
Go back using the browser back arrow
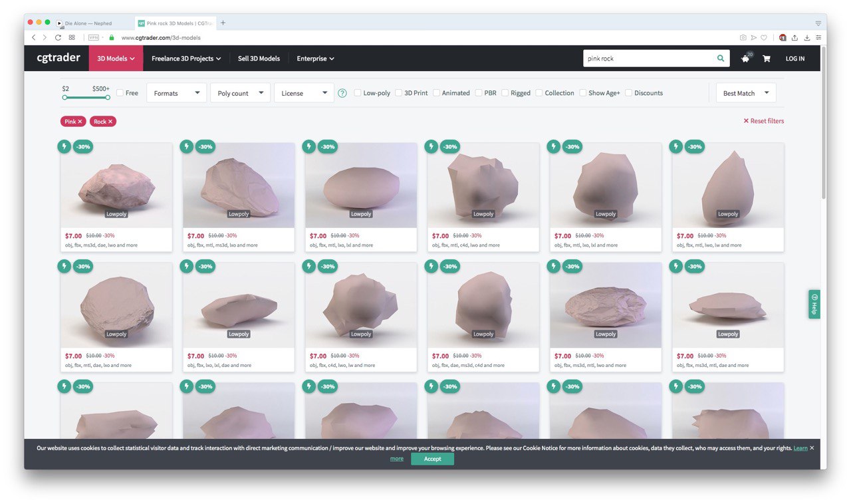point(34,38)
